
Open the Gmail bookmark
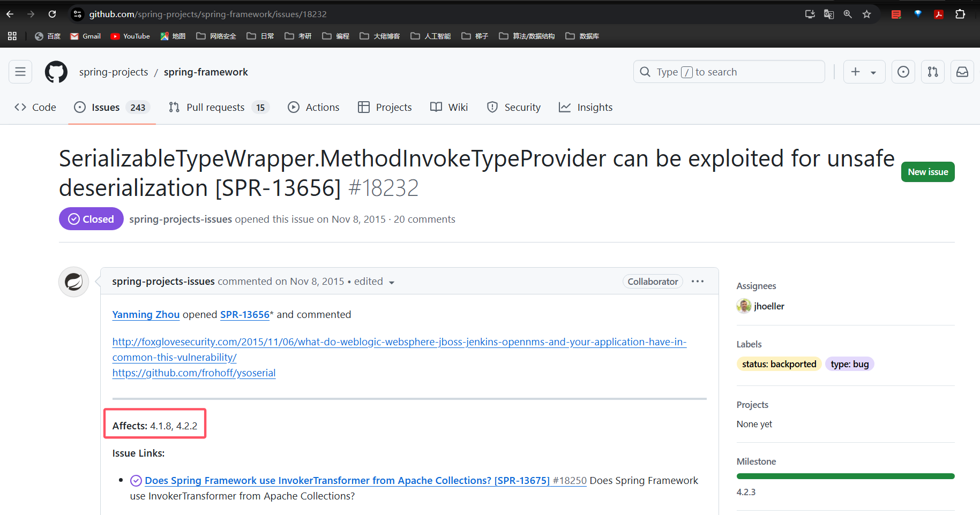click(86, 36)
